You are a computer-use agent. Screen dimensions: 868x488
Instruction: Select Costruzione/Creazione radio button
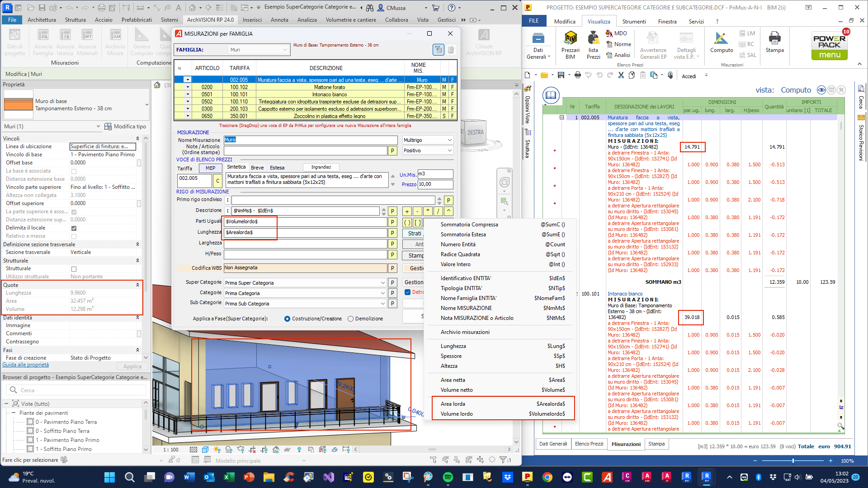click(287, 319)
